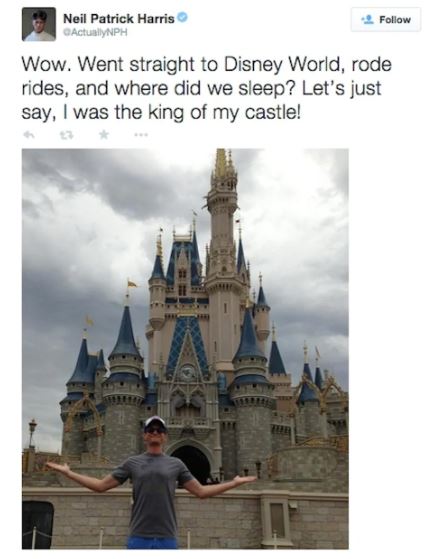The height and width of the screenshot is (559, 428).
Task: Visit the @ActuallyNPH handle link
Action: (x=95, y=32)
